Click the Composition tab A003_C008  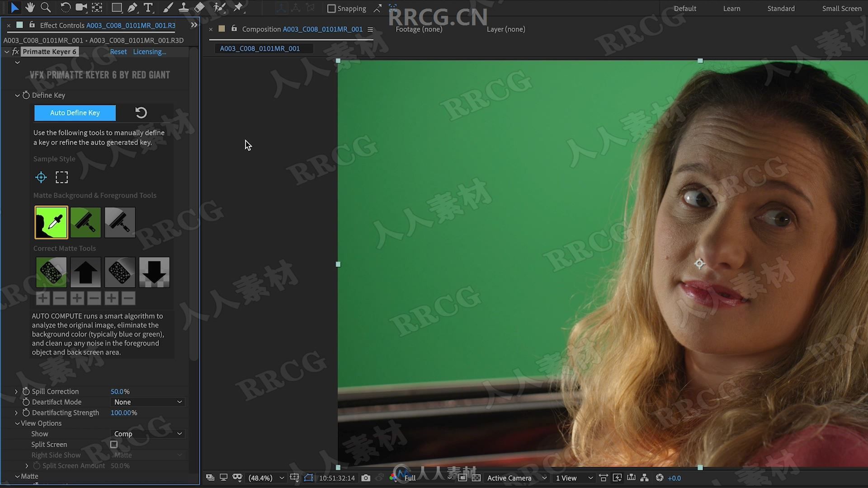(x=302, y=28)
